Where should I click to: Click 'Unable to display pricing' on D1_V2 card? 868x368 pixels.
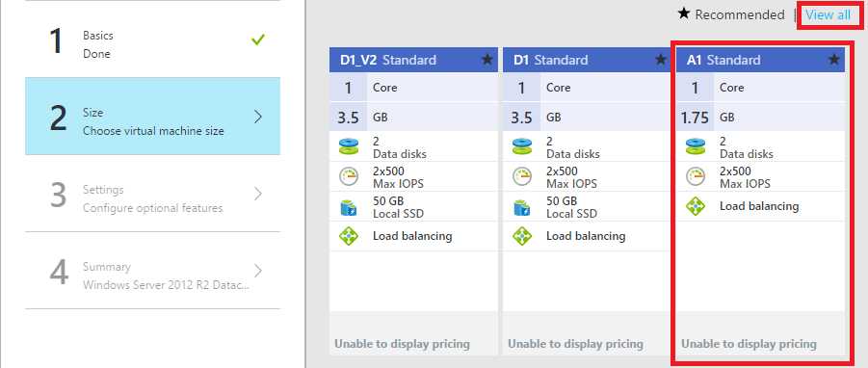click(402, 344)
